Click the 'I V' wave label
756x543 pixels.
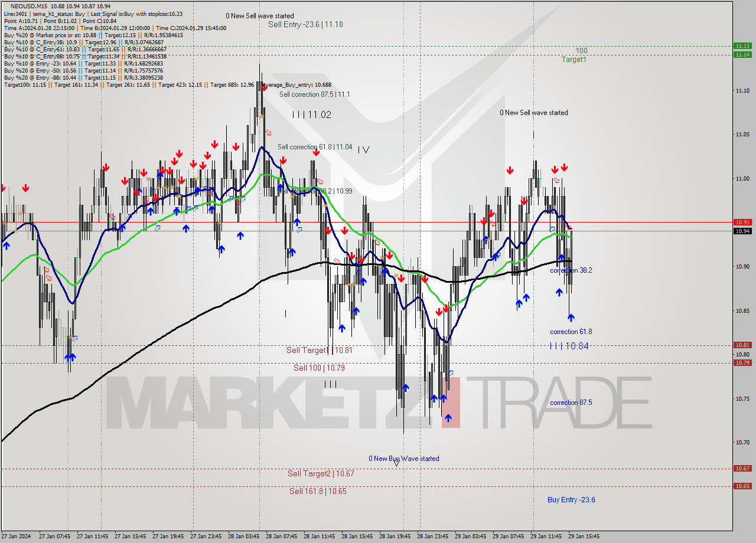click(363, 150)
